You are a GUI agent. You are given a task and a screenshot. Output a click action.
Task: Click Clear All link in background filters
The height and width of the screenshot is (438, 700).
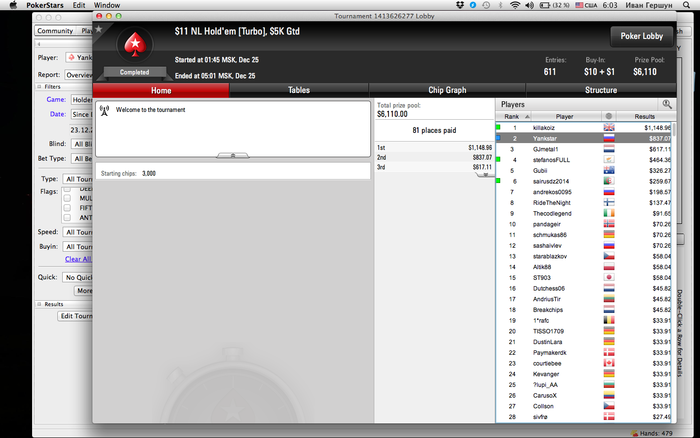tap(78, 259)
